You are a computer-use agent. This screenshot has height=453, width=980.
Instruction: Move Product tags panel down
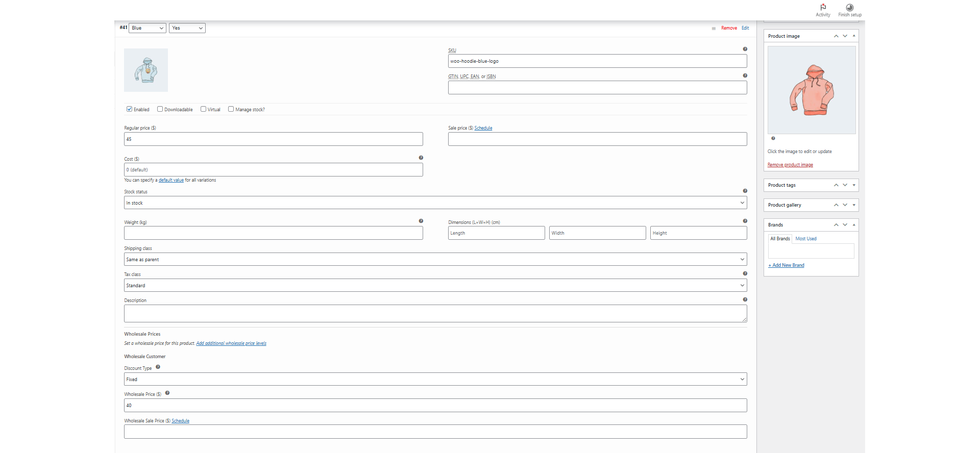(x=845, y=185)
